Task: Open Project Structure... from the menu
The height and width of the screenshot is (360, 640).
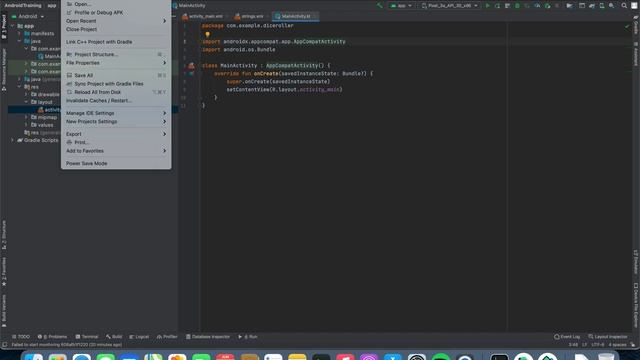Action: [x=116, y=54]
